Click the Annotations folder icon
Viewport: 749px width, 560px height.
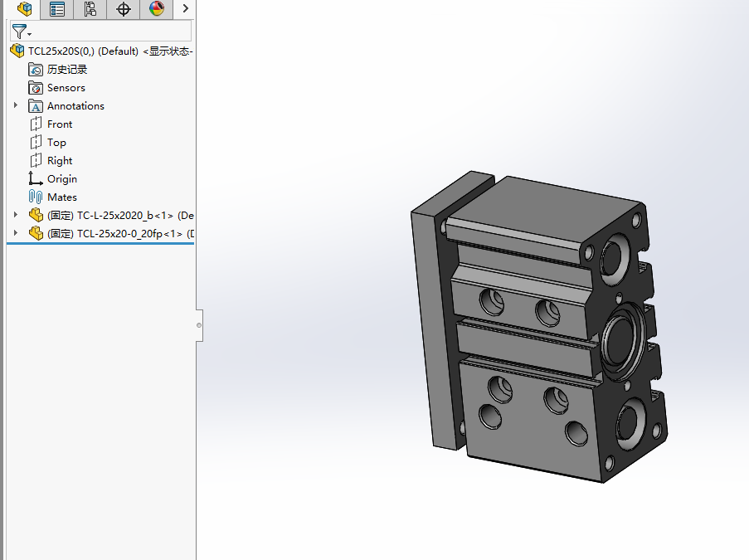(x=36, y=106)
